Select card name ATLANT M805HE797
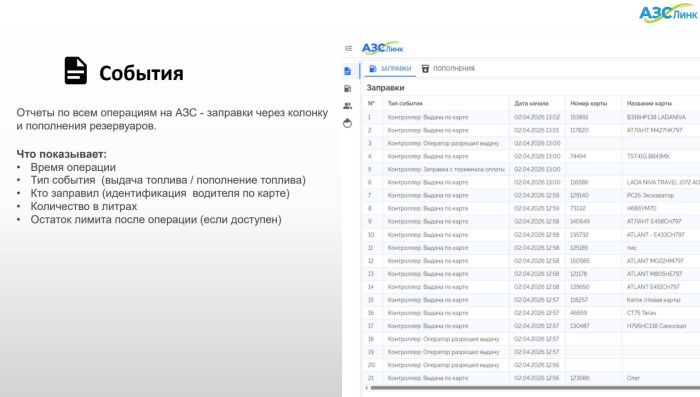 pos(654,274)
